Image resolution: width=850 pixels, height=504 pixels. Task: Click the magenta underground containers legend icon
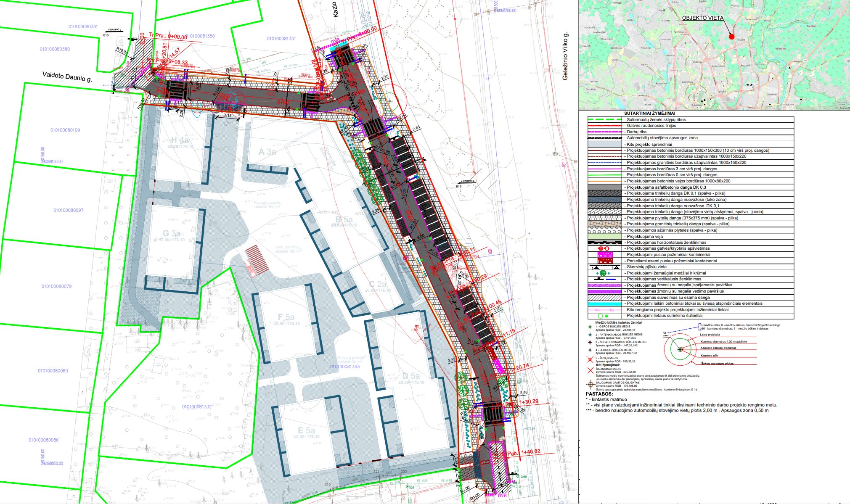pos(605,255)
